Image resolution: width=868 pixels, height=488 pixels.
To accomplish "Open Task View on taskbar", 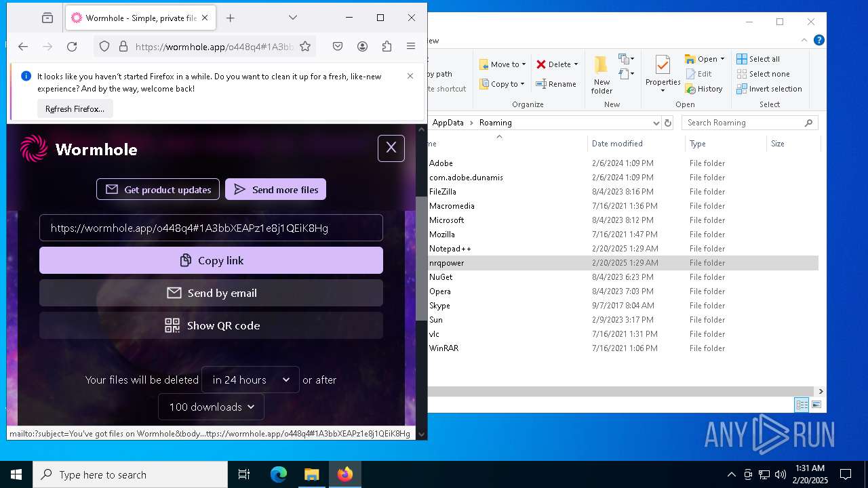I will [244, 474].
